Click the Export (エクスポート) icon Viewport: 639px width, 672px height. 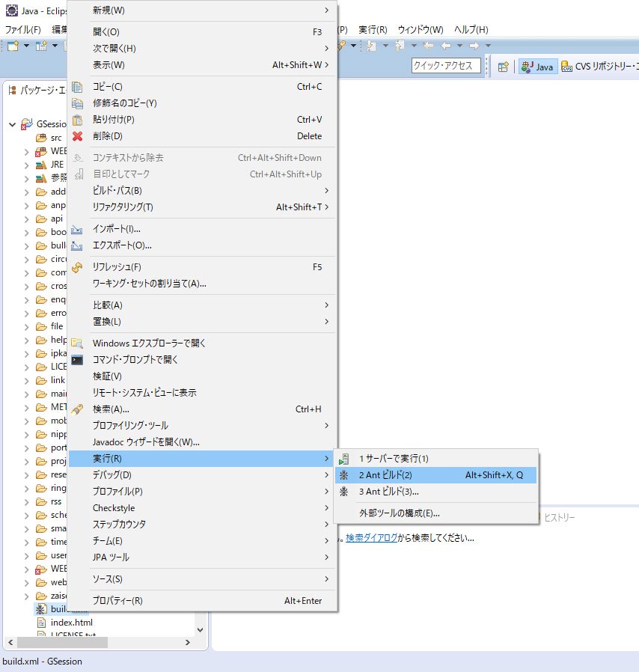click(x=77, y=246)
